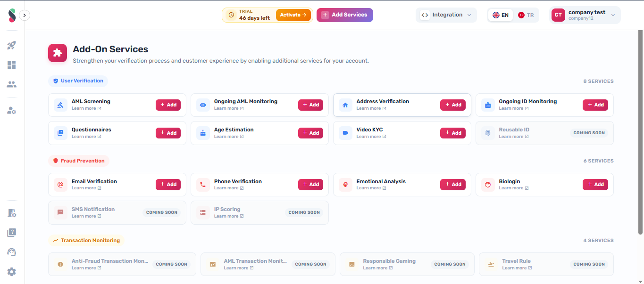644x284 pixels.
Task: Open Learn more under Address Verification
Action: pyautogui.click(x=371, y=108)
